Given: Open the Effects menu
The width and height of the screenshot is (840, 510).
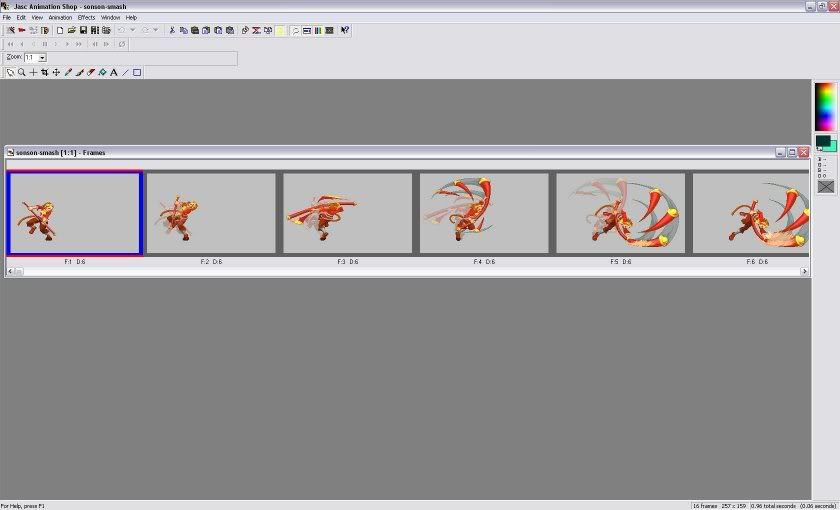Looking at the screenshot, I should coord(86,18).
